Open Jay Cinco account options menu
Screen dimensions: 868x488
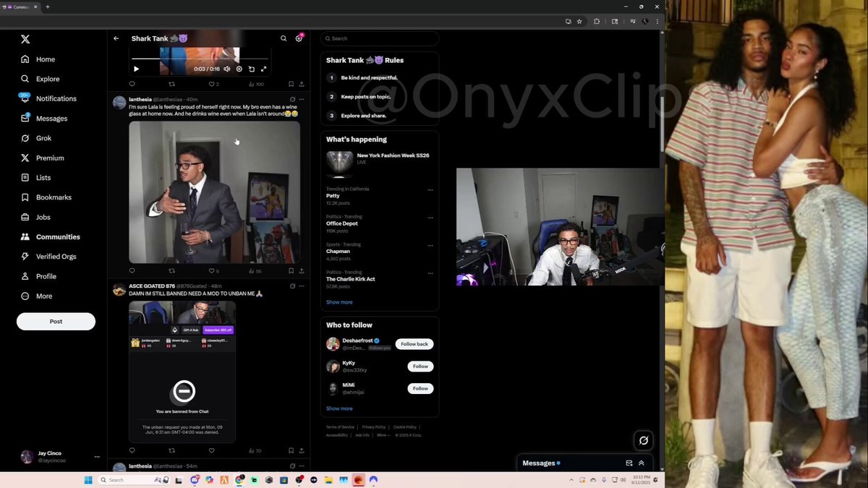(x=97, y=457)
